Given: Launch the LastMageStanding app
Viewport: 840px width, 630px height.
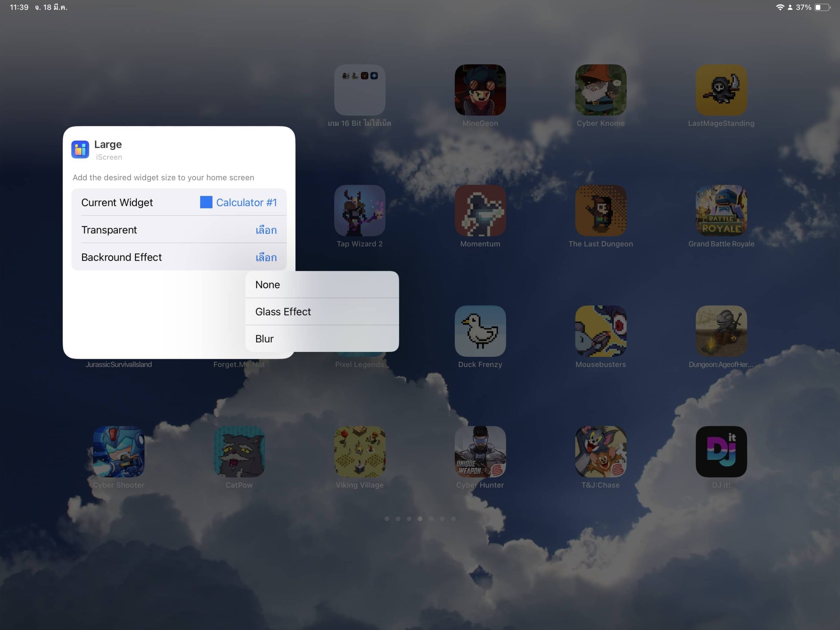Looking at the screenshot, I should pos(721,90).
